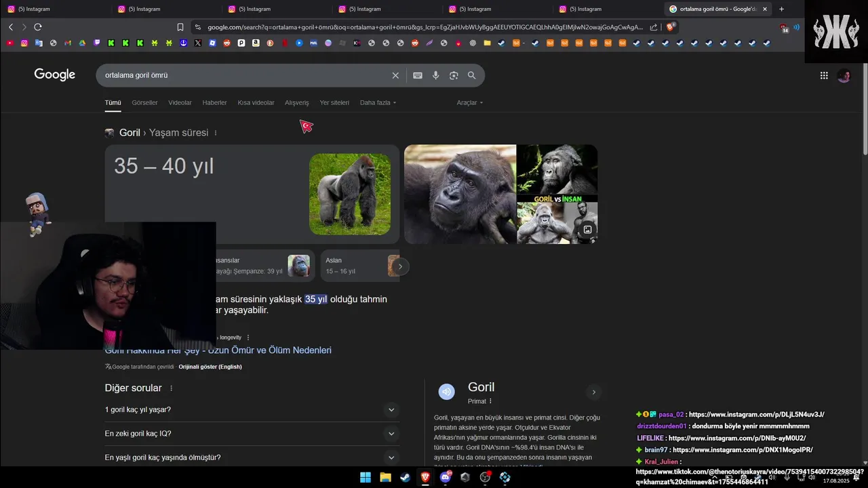Expand '1 goril kaç yıl yaşar?' question
This screenshot has width=868, height=488.
click(252, 409)
